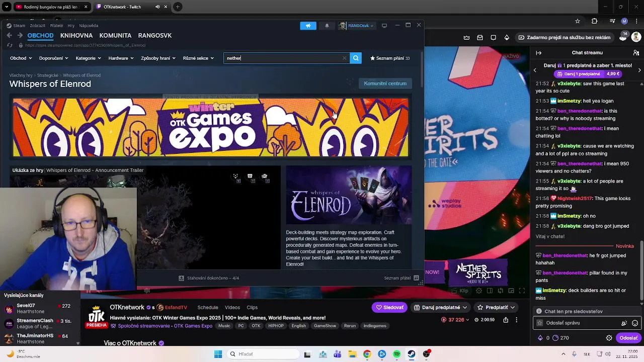Open Seznam přátel friends list
Screen dimensions: 644x362
401,278
